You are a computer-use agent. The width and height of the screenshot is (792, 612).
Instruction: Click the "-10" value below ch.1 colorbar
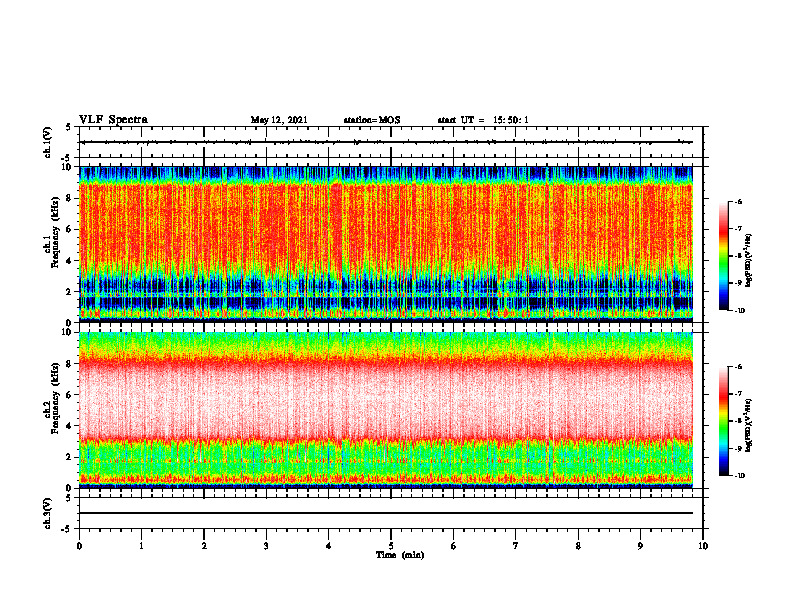(740, 311)
